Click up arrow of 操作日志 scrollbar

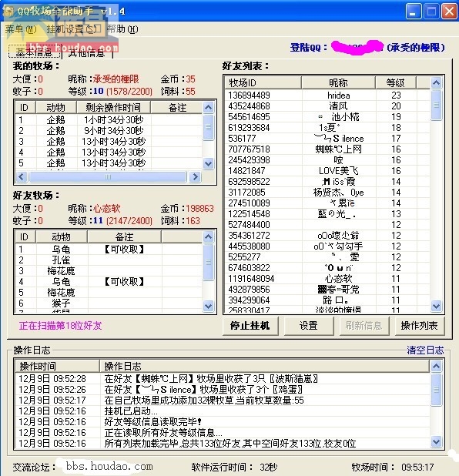tap(436, 366)
